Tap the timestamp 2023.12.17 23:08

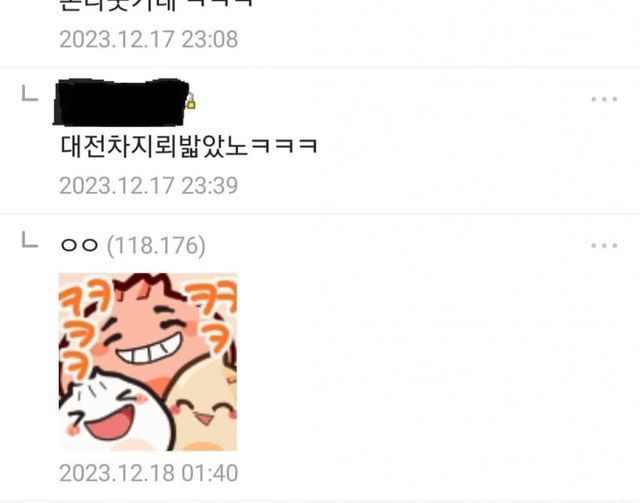[x=149, y=39]
